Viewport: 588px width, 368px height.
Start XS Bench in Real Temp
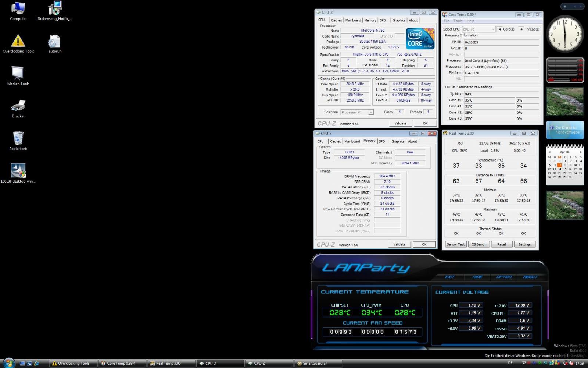tap(478, 244)
